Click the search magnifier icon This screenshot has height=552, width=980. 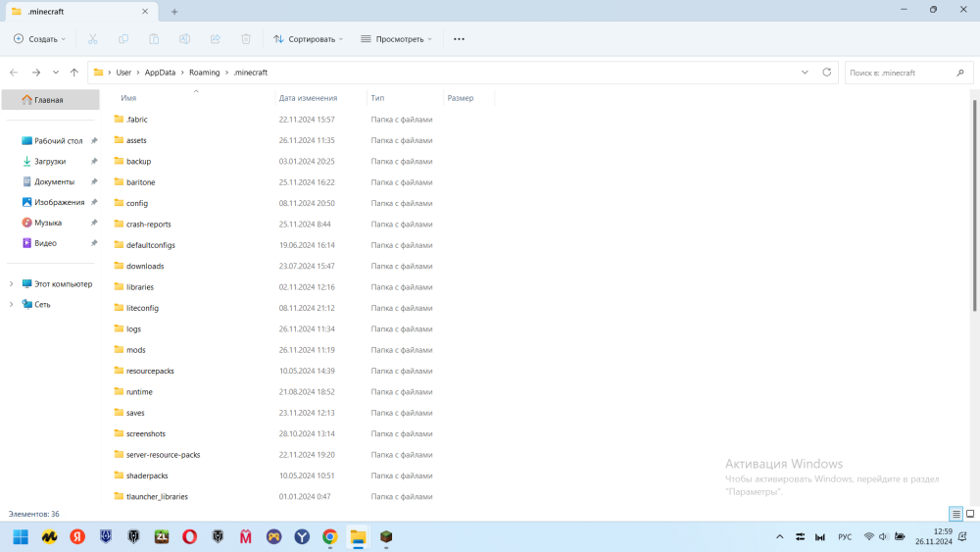tap(960, 73)
